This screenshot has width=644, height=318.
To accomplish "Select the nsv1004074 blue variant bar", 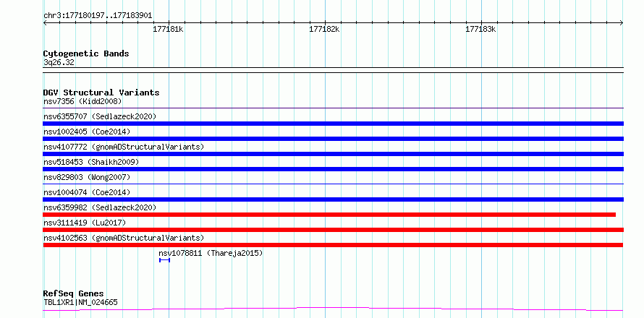I will click(334, 199).
